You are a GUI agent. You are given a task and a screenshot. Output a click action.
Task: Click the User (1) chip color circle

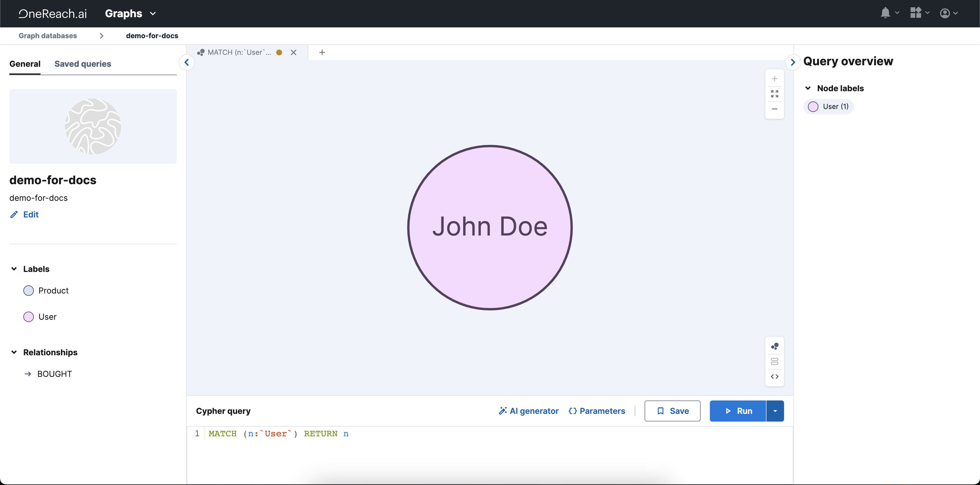click(x=813, y=106)
